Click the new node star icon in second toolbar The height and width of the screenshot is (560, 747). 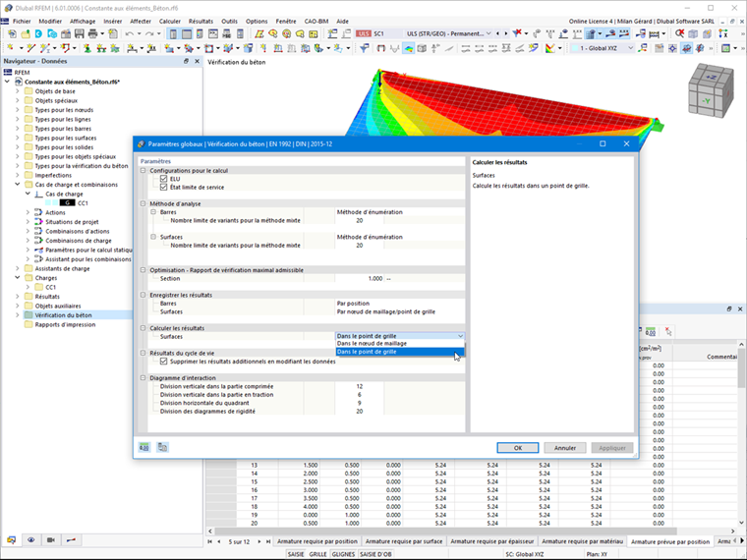tap(10, 48)
